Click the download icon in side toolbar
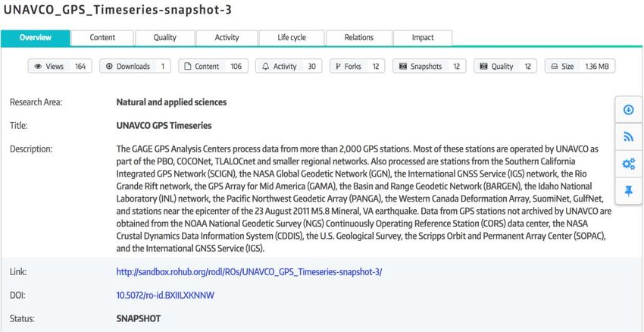 (x=628, y=110)
